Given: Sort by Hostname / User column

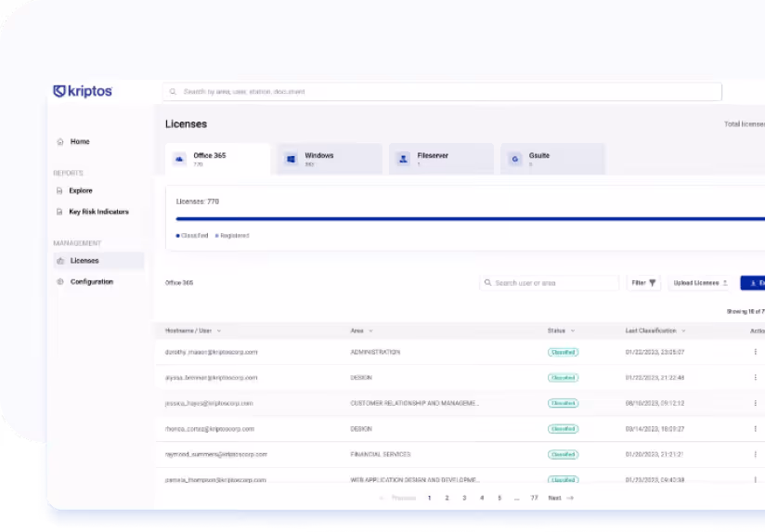Looking at the screenshot, I should pyautogui.click(x=193, y=331).
